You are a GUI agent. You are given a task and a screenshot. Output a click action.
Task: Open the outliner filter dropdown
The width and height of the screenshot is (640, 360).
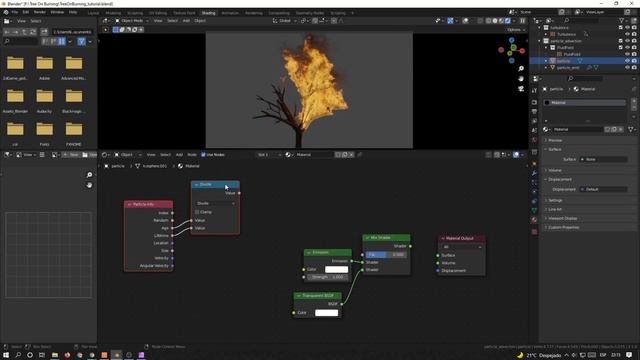coord(624,20)
